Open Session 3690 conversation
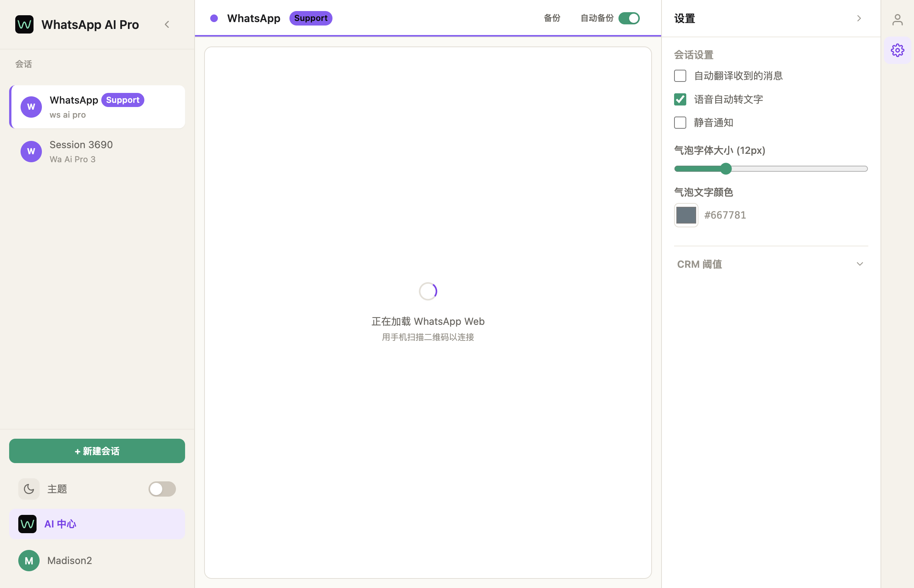914x588 pixels. 97,152
